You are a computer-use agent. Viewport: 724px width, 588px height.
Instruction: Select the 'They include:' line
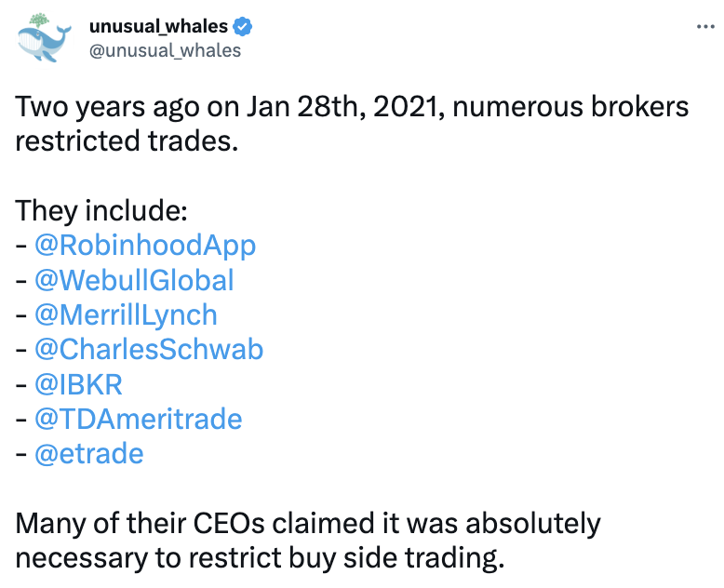tap(101, 210)
